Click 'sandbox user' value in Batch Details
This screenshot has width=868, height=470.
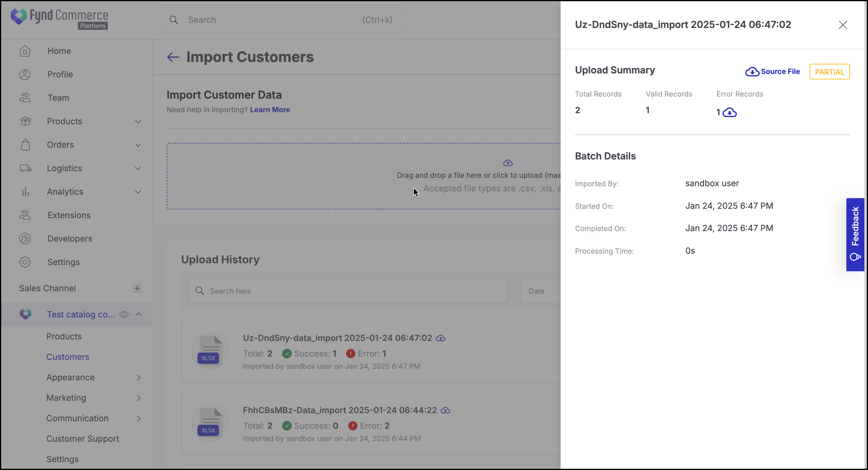(x=712, y=184)
